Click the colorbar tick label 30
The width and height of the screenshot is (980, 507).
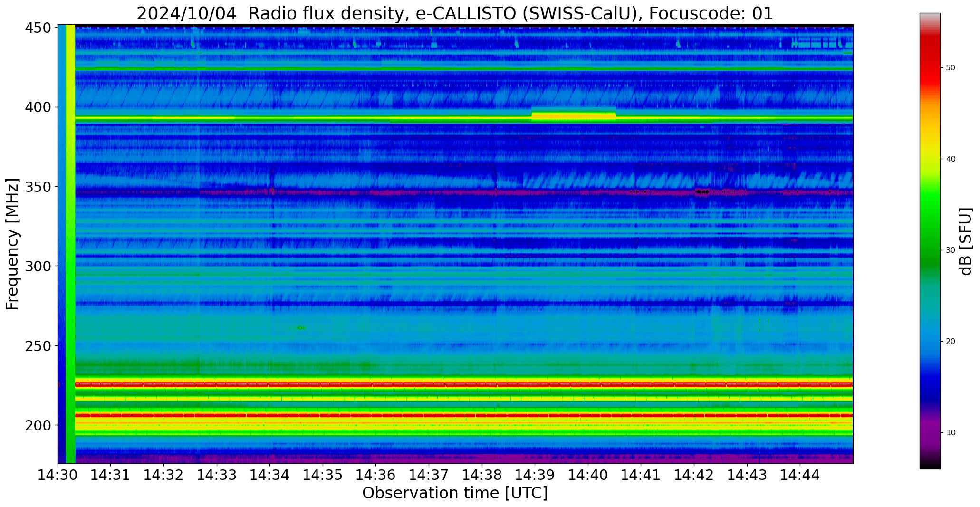951,250
